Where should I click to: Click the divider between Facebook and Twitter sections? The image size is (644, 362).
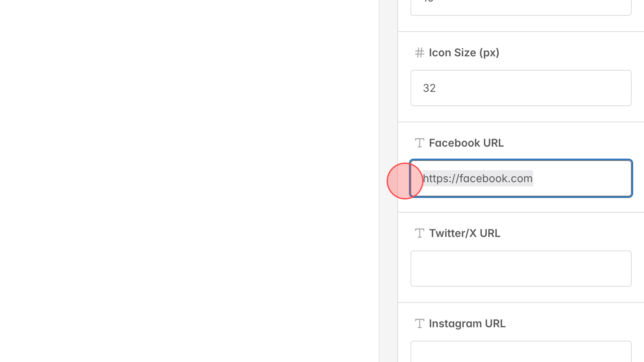point(520,212)
